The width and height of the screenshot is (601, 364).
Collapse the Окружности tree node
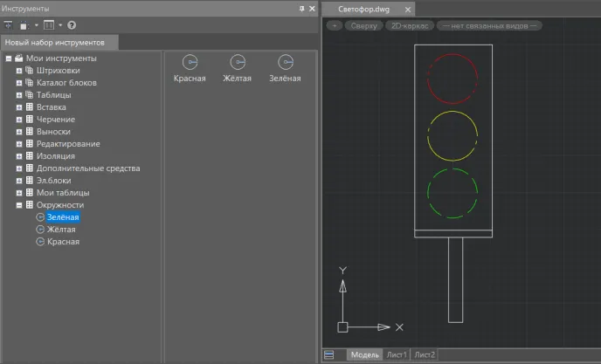(x=18, y=205)
